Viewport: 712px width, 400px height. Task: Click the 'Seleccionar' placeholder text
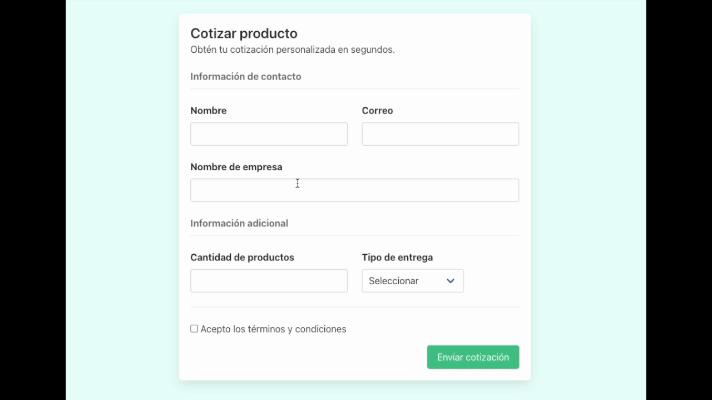[x=393, y=281]
